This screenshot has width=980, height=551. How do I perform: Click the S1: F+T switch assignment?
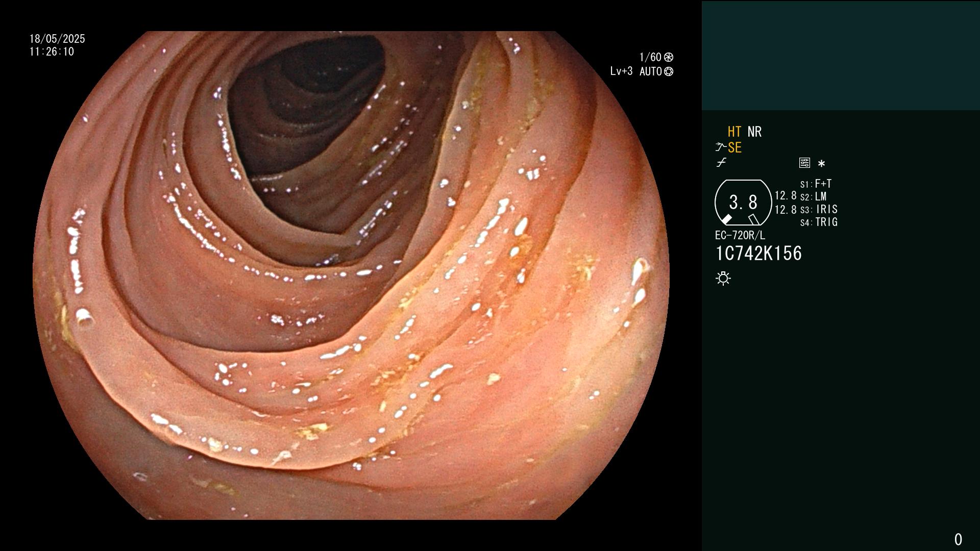click(x=816, y=184)
